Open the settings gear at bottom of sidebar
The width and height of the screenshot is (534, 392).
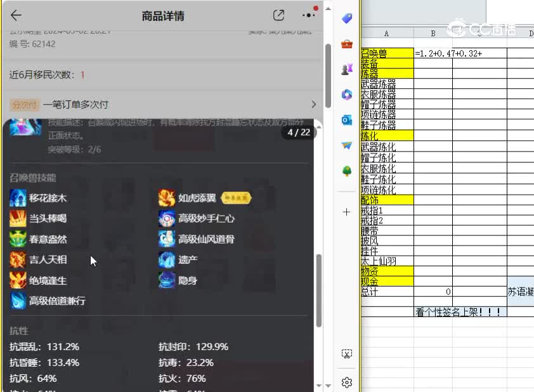[346, 382]
